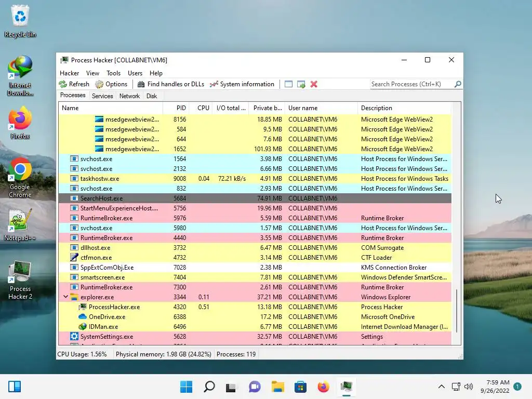The width and height of the screenshot is (532, 399).
Task: Open the View menu
Action: (92, 73)
